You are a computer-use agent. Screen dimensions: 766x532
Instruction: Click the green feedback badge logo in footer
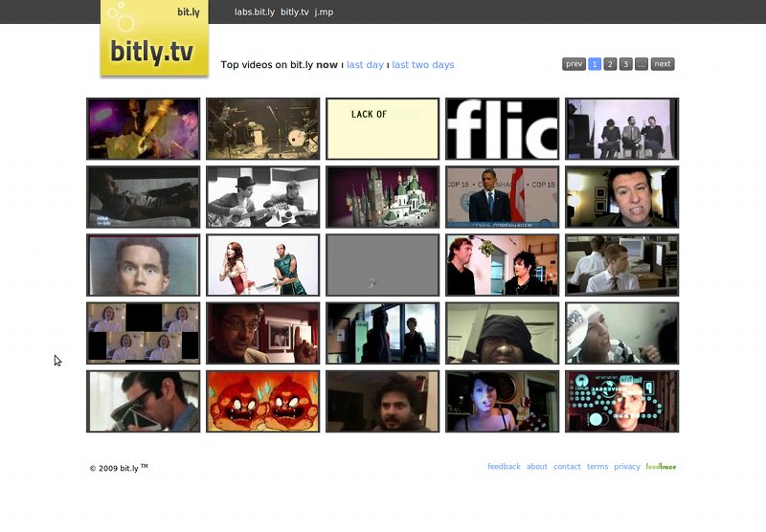(x=661, y=467)
